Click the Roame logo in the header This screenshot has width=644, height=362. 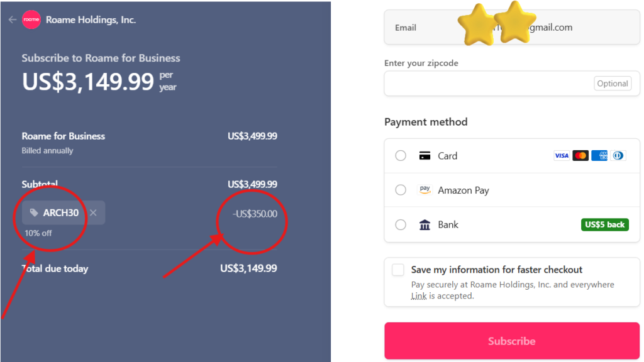31,19
